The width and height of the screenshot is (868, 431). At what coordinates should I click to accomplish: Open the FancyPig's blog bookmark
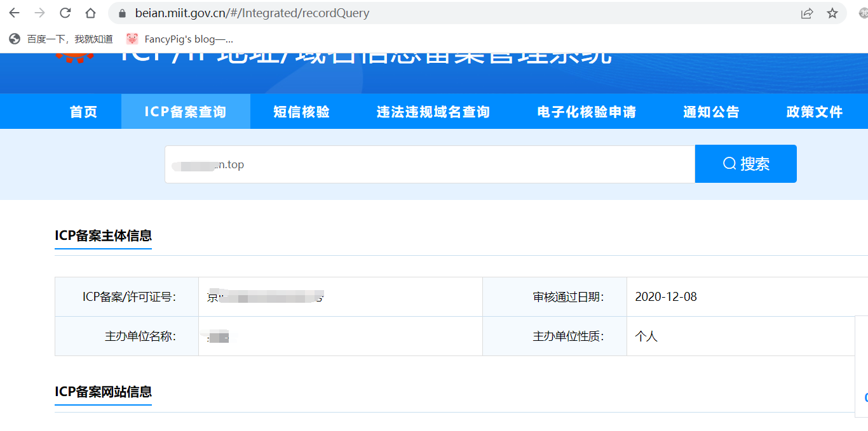point(180,39)
